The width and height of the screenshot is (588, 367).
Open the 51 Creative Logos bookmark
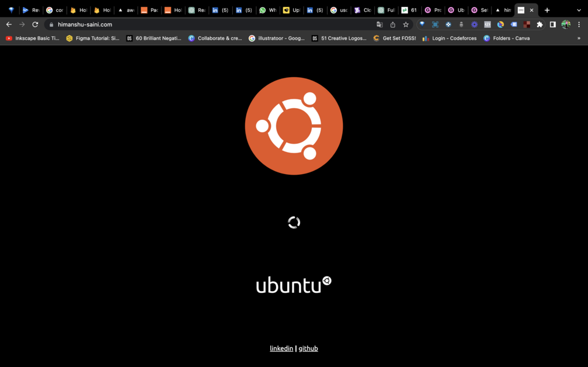point(339,38)
